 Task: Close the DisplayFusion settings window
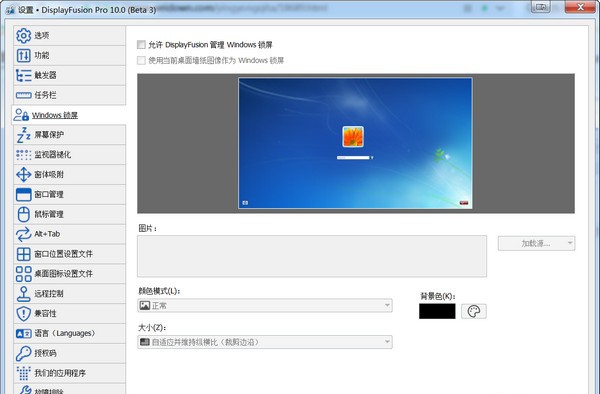pyautogui.click(x=580, y=7)
